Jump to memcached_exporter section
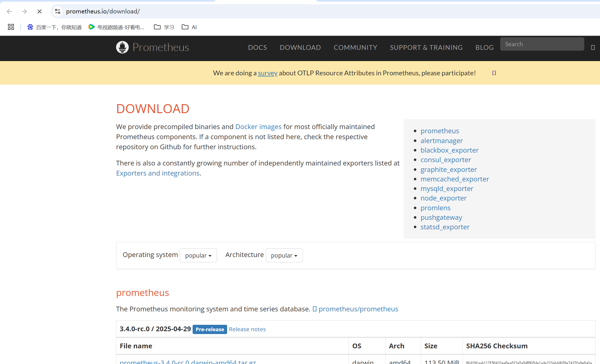The height and width of the screenshot is (364, 600). coord(455,179)
